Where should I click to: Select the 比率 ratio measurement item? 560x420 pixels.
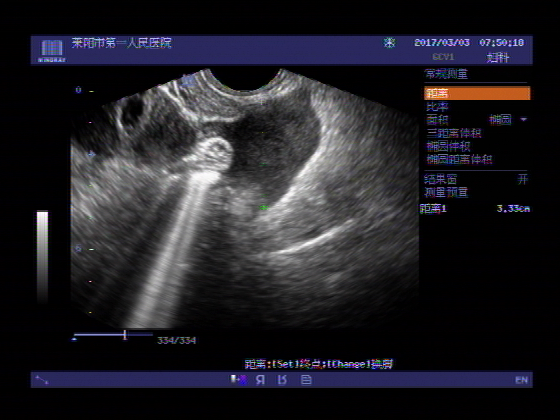coord(437,106)
